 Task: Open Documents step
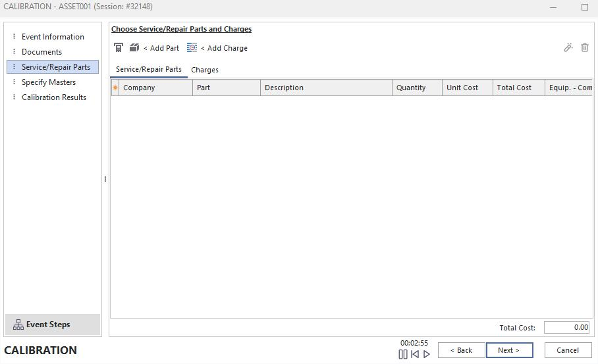(x=53, y=52)
